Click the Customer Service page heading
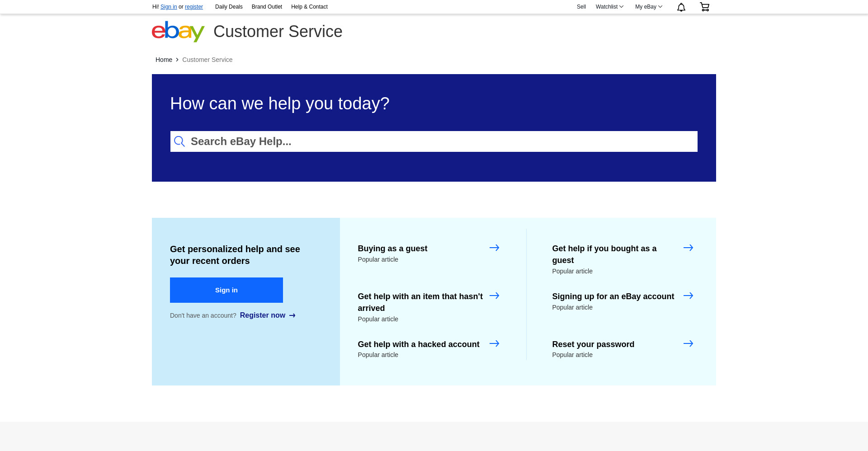This screenshot has width=868, height=451. 278,32
